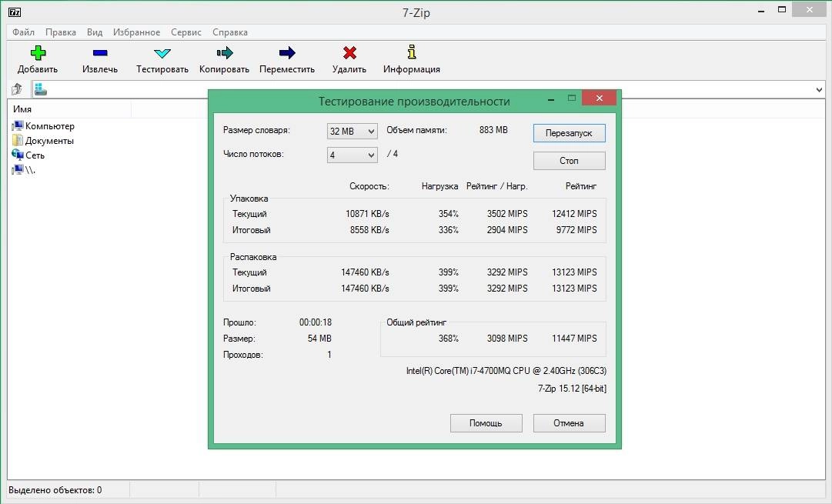This screenshot has height=504, width=832.
Task: Open the Размер словаря 32 MB dropdown
Action: click(353, 131)
